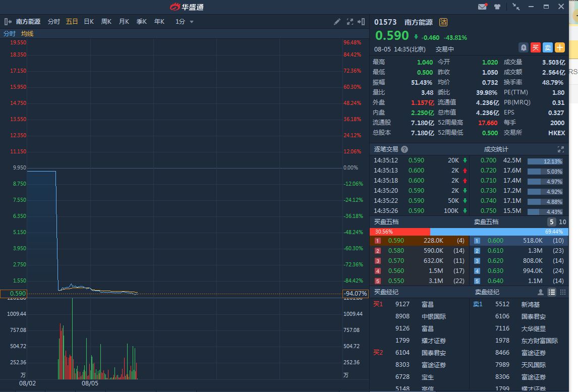Select trade record at 14:35:12

[420, 160]
